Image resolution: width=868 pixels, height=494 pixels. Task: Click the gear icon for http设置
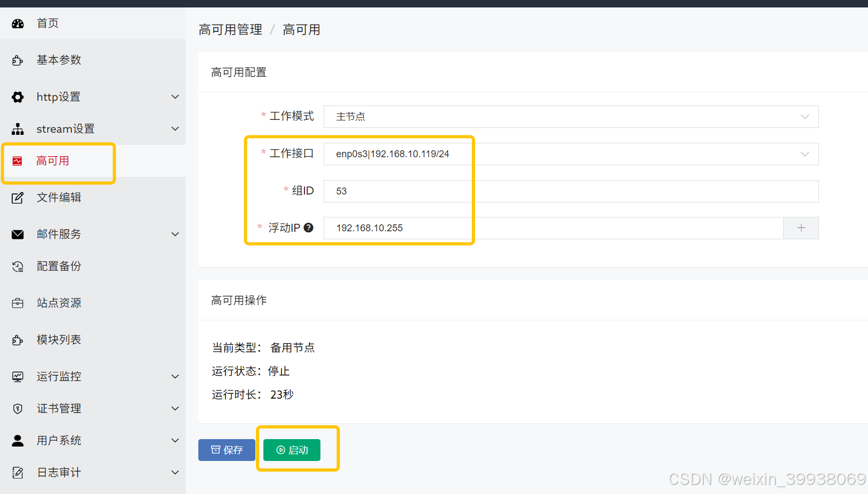(x=18, y=97)
